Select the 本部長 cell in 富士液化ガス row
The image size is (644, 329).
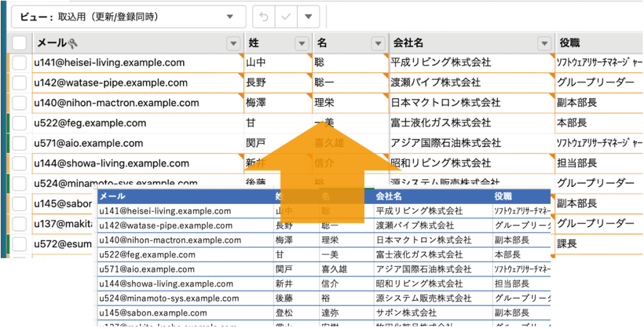coord(599,123)
